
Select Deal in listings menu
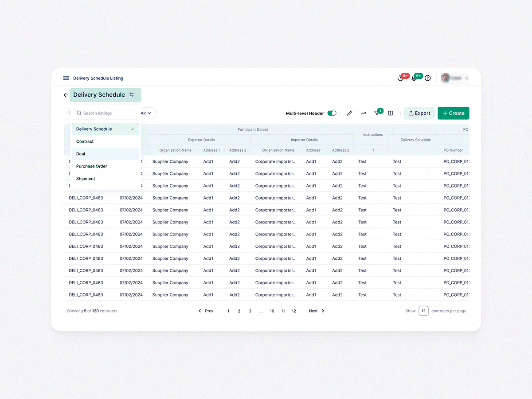[x=106, y=154]
